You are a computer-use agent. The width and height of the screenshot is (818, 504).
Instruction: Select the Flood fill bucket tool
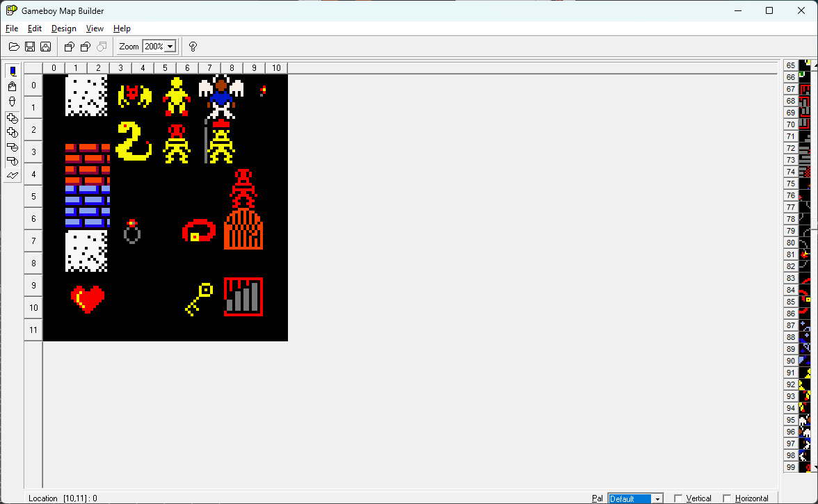13,86
